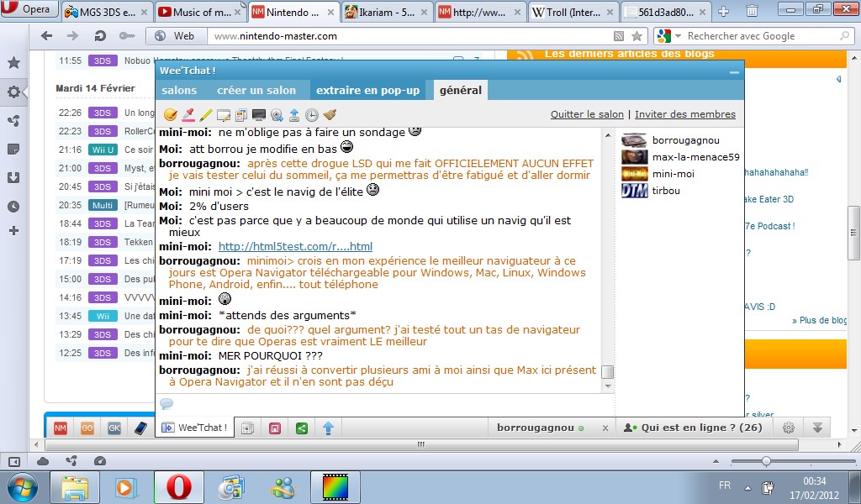Open a new tab with plus button
This screenshot has height=504, width=861.
click(724, 12)
